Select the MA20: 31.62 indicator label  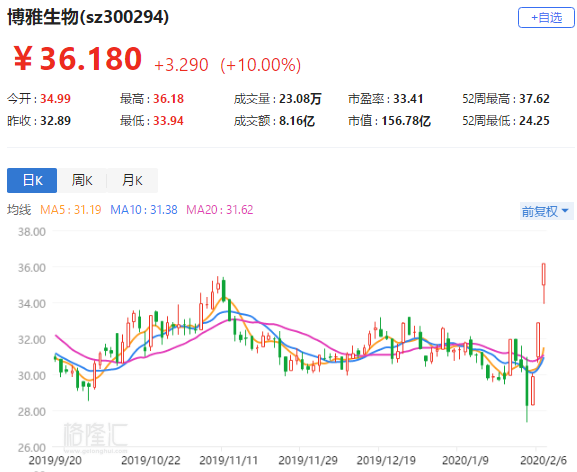click(x=220, y=210)
